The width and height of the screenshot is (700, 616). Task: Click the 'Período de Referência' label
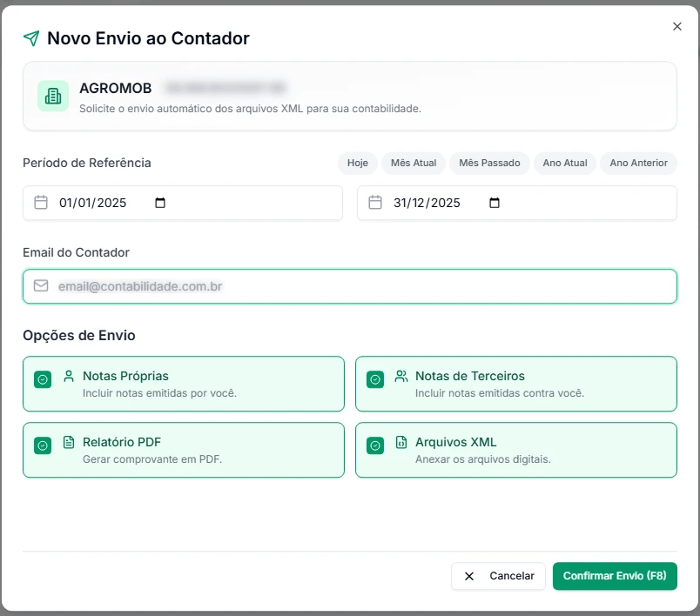(x=87, y=163)
